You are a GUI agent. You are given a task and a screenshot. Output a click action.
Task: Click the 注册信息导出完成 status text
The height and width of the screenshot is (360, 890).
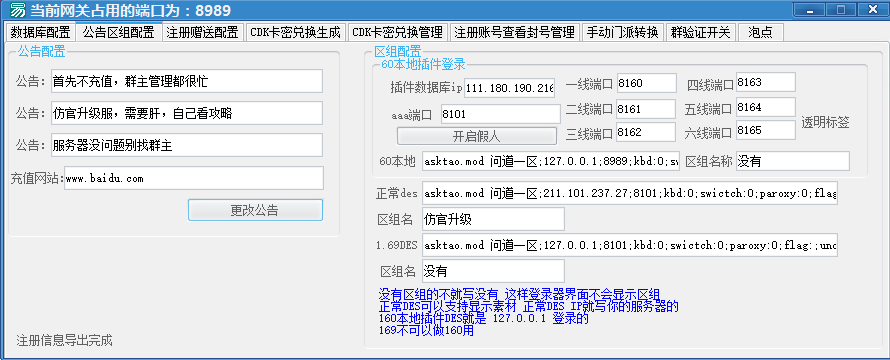(64, 340)
